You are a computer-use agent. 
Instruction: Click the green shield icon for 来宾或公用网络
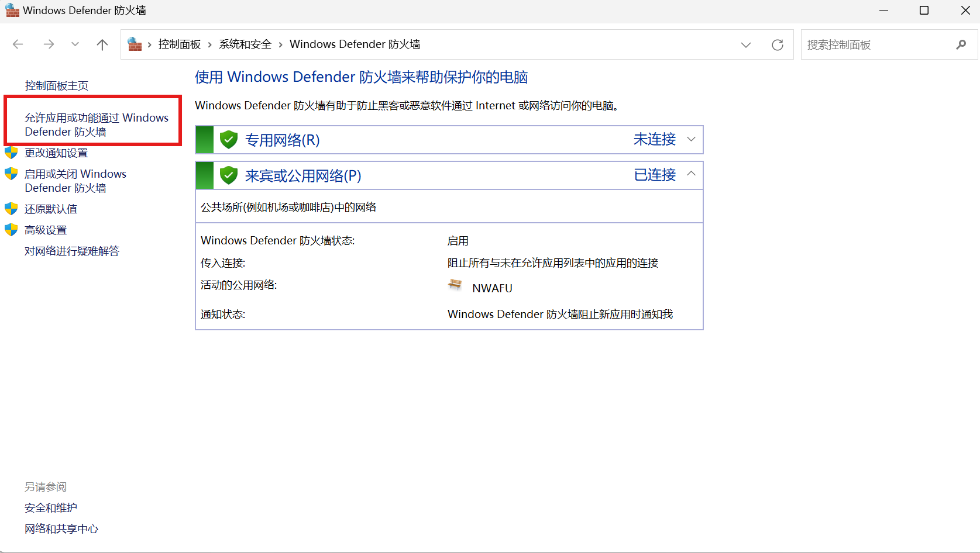click(229, 175)
